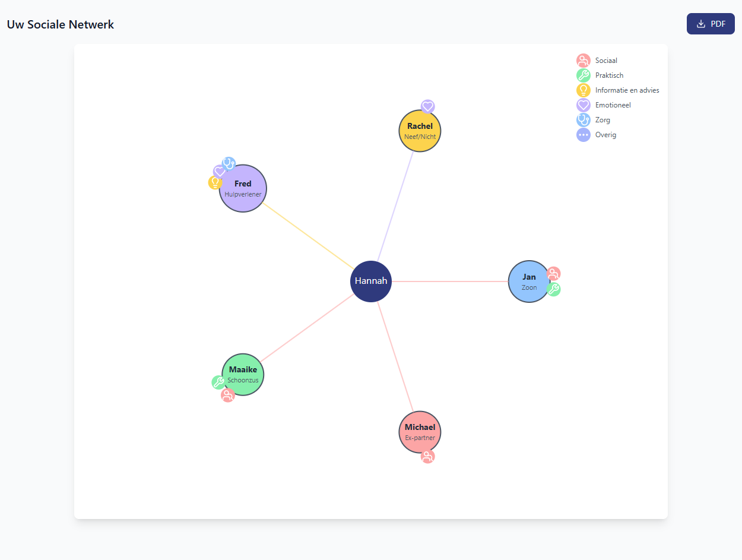Open the Jan Zoon node

click(x=529, y=281)
